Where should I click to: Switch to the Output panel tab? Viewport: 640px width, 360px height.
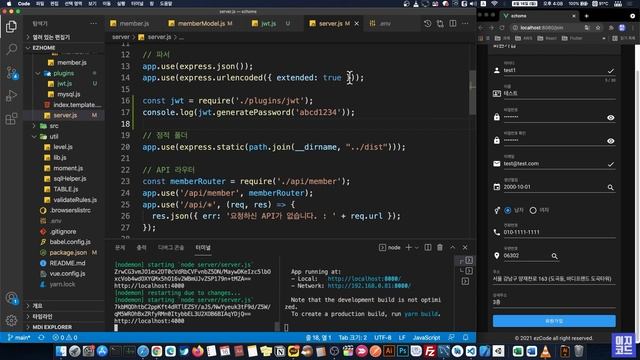pyautogui.click(x=141, y=248)
